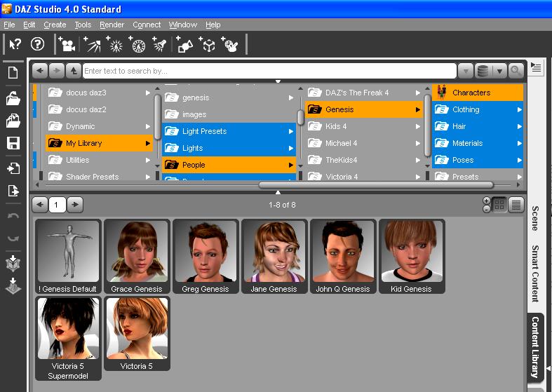This screenshot has width=552, height=392.
Task: Go to next results page
Action: [x=75, y=205]
